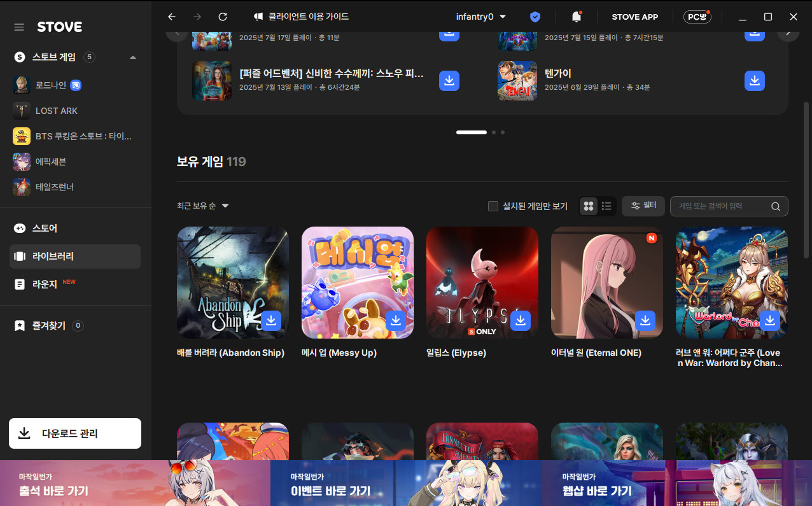Select 라이브러리 menu
The height and width of the screenshot is (506, 812).
75,256
